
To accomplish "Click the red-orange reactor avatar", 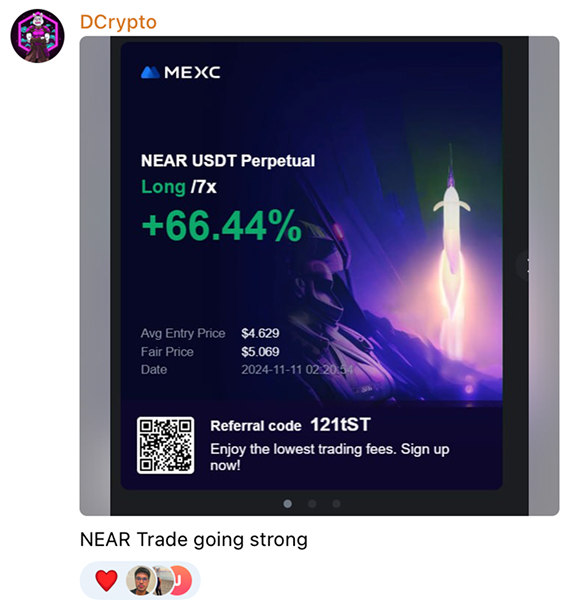I will point(183,581).
